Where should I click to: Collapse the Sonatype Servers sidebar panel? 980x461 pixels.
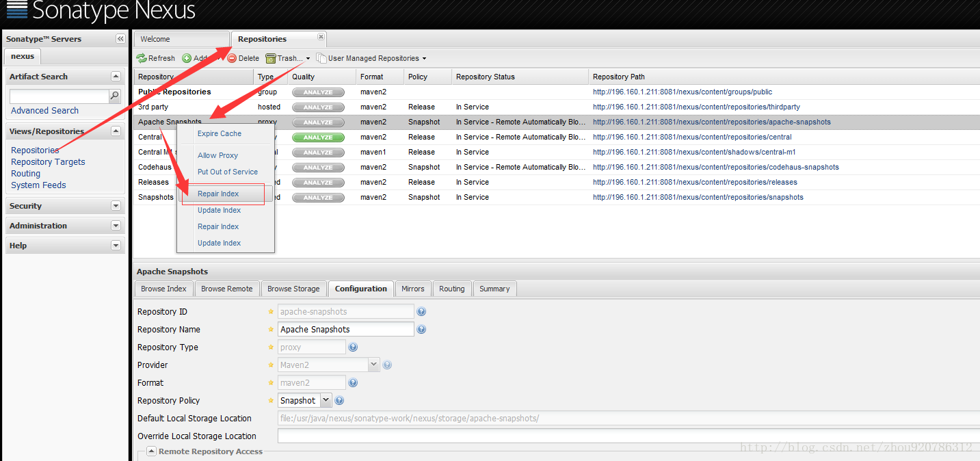pyautogui.click(x=120, y=39)
